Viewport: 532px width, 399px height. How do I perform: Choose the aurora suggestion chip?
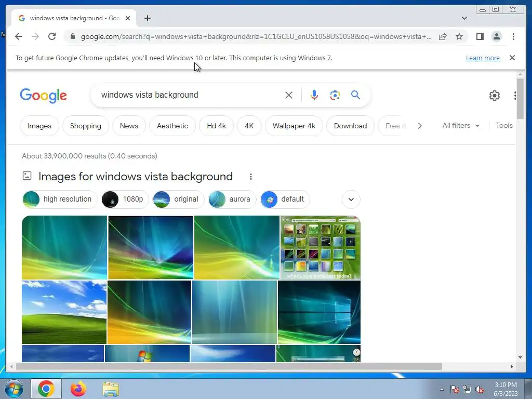tap(232, 199)
